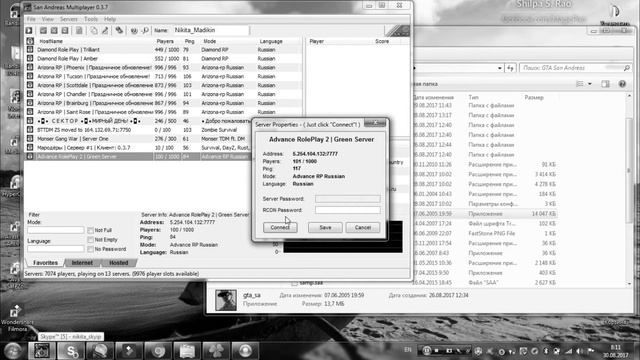
Task: Click the Connect play-arrow toolbar icon
Action: click(29, 31)
